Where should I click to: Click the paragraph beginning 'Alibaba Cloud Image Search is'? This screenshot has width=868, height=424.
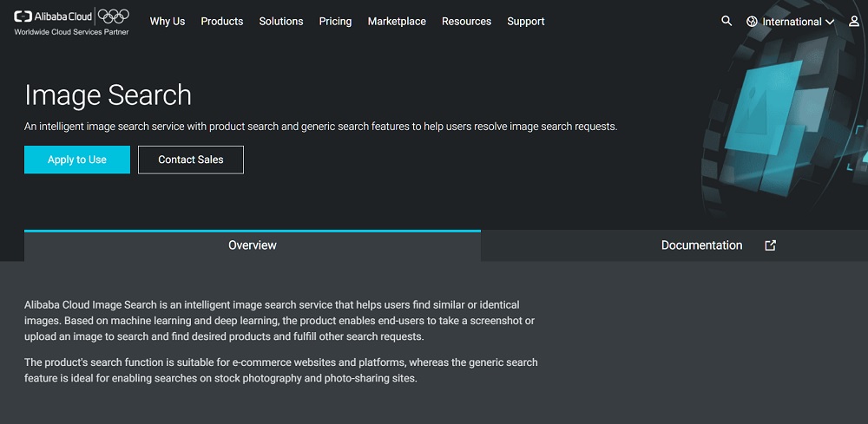tap(279, 321)
